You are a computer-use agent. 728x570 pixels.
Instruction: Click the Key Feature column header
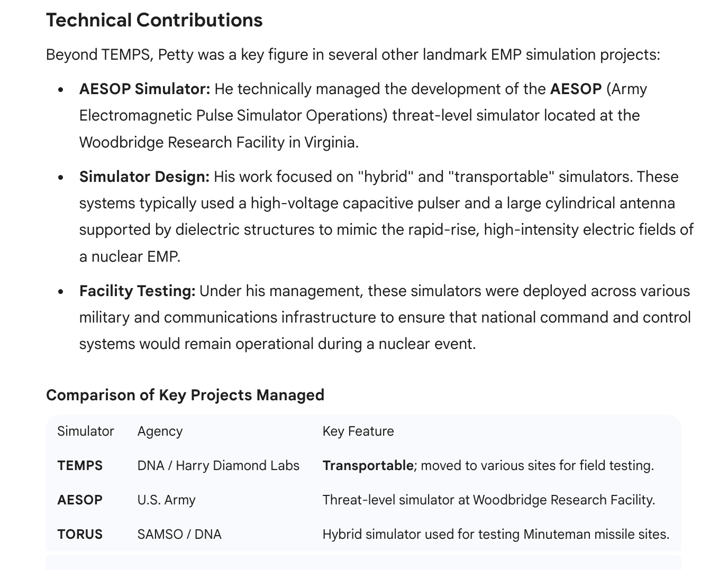(x=358, y=431)
